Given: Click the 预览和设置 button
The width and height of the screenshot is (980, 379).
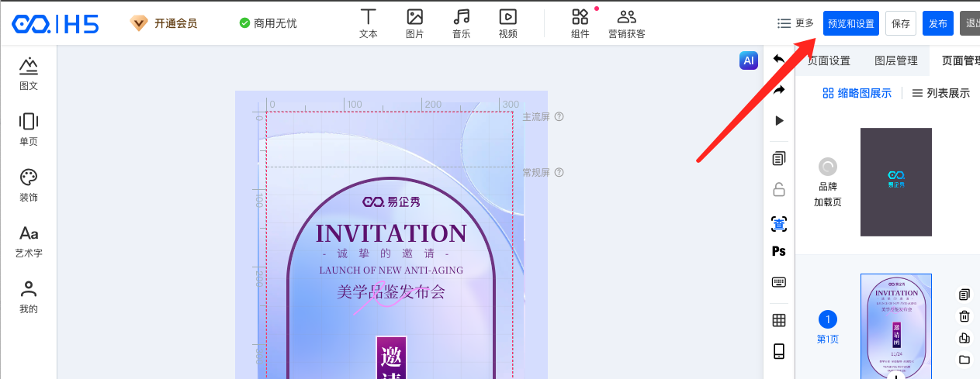Looking at the screenshot, I should pyautogui.click(x=851, y=23).
